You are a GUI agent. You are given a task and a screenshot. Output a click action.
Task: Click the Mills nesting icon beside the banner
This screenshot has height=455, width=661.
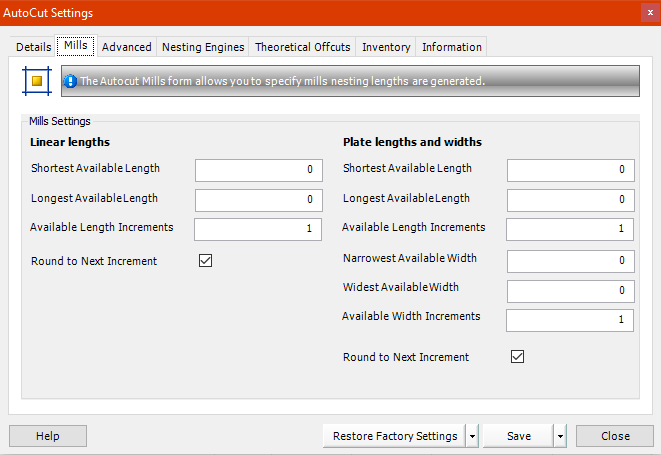pos(37,81)
